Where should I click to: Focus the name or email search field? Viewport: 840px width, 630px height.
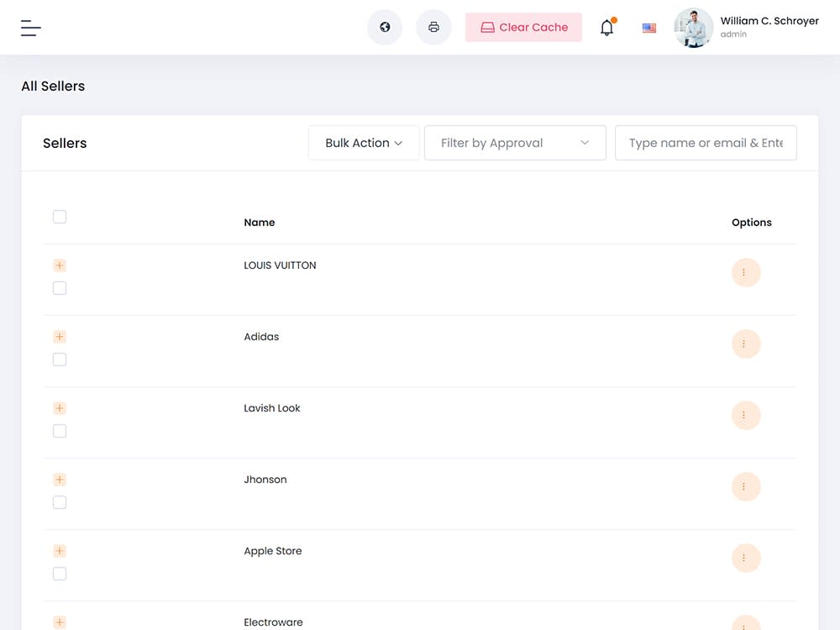pyautogui.click(x=706, y=143)
